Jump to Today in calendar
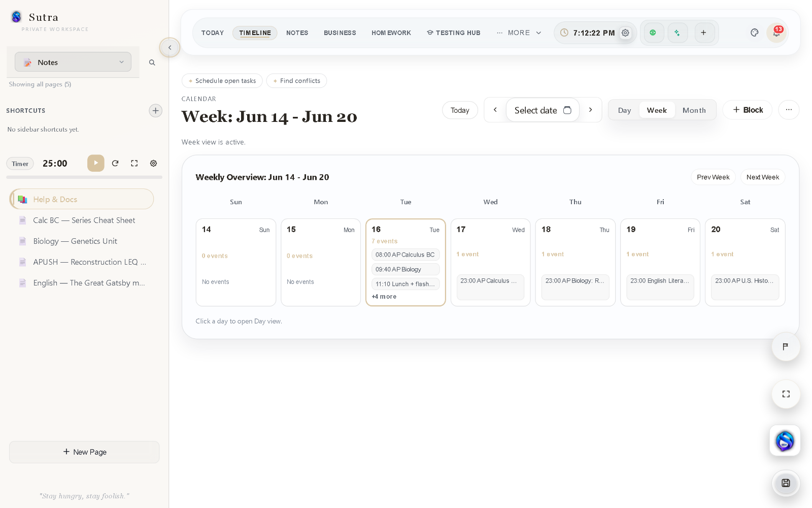 (460, 110)
